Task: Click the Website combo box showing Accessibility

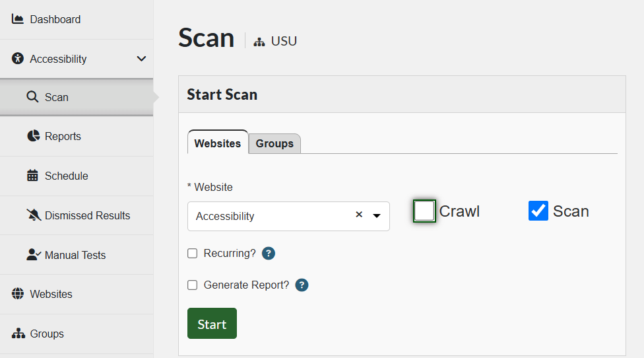Action: coord(288,216)
